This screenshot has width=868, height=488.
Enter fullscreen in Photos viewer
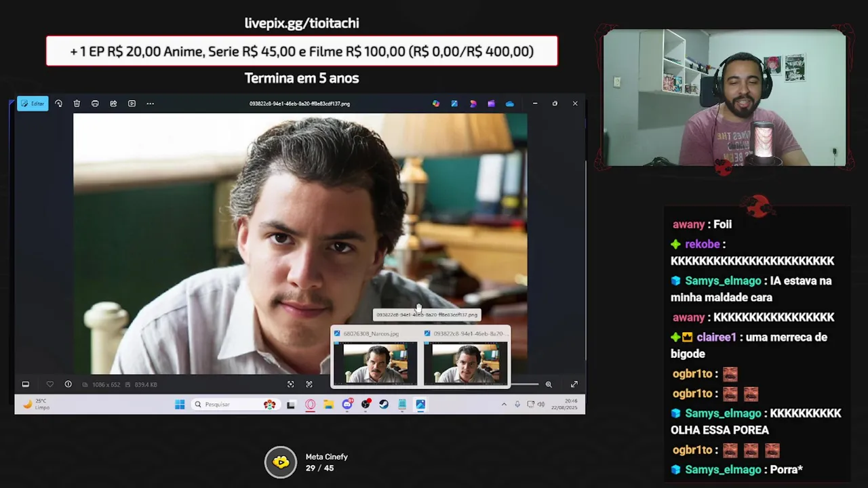[574, 384]
